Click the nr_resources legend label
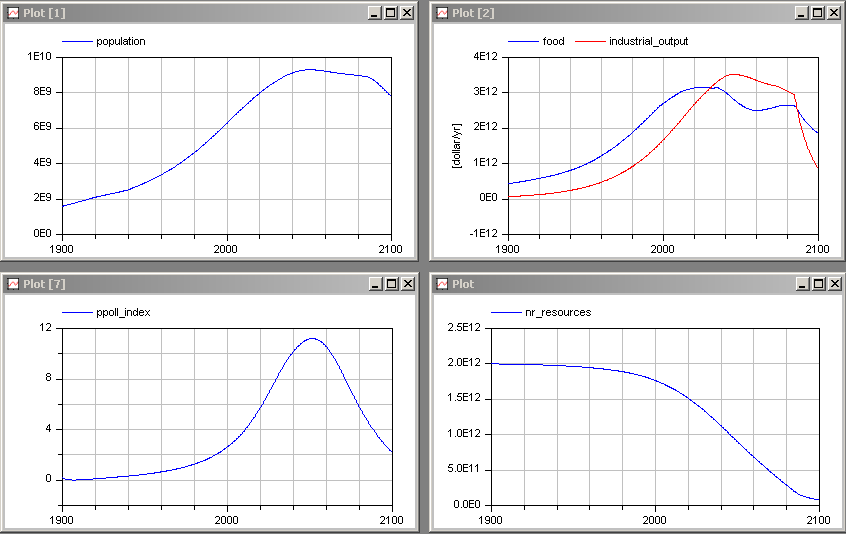 pyautogui.click(x=557, y=313)
